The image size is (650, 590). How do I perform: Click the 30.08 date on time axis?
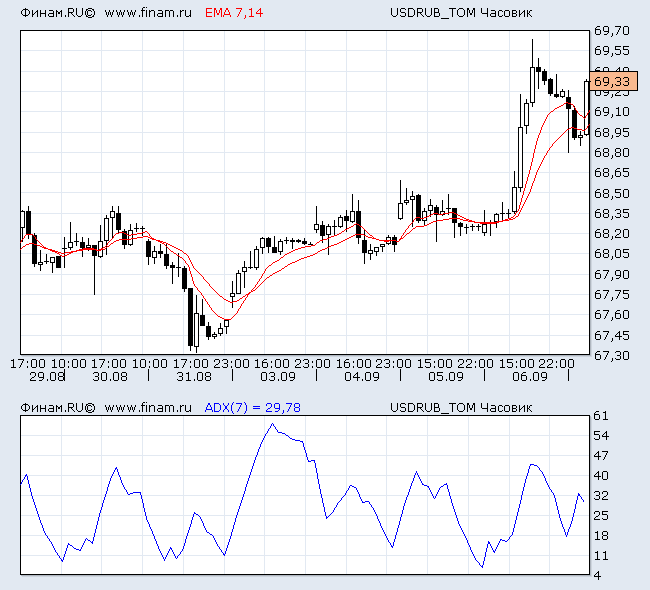(110, 377)
